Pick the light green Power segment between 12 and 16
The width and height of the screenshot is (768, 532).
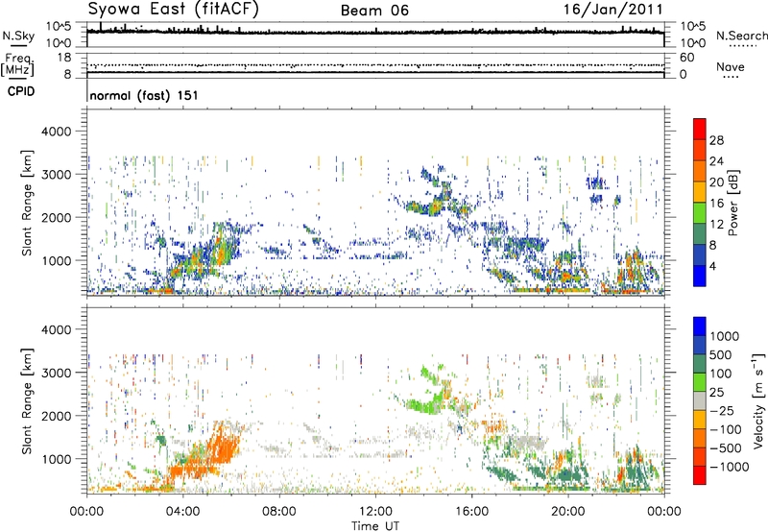[700, 213]
